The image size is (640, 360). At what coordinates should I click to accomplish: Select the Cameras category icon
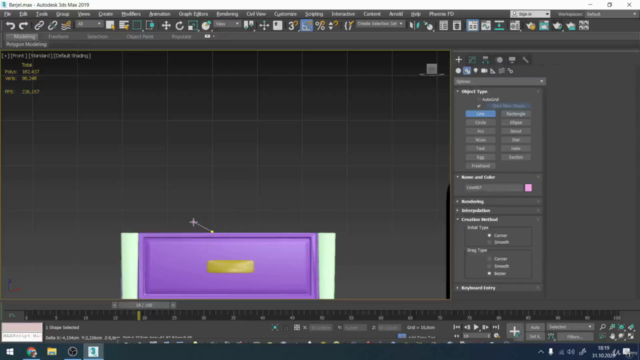point(484,71)
